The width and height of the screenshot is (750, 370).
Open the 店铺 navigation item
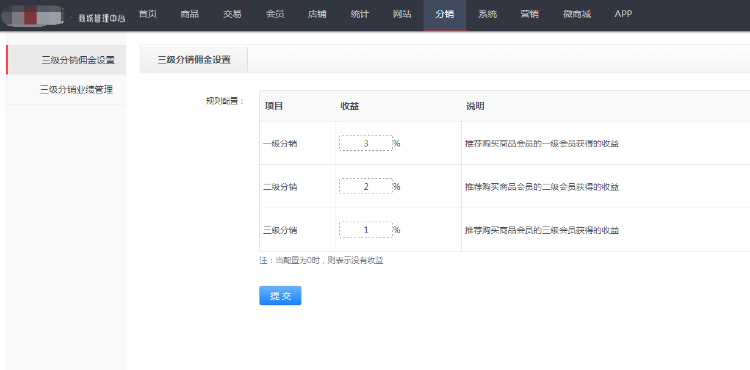(317, 14)
